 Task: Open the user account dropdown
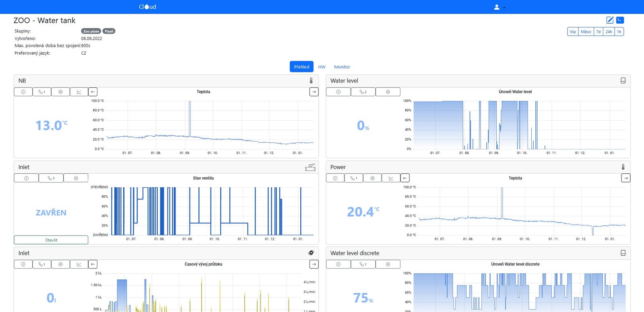499,7
